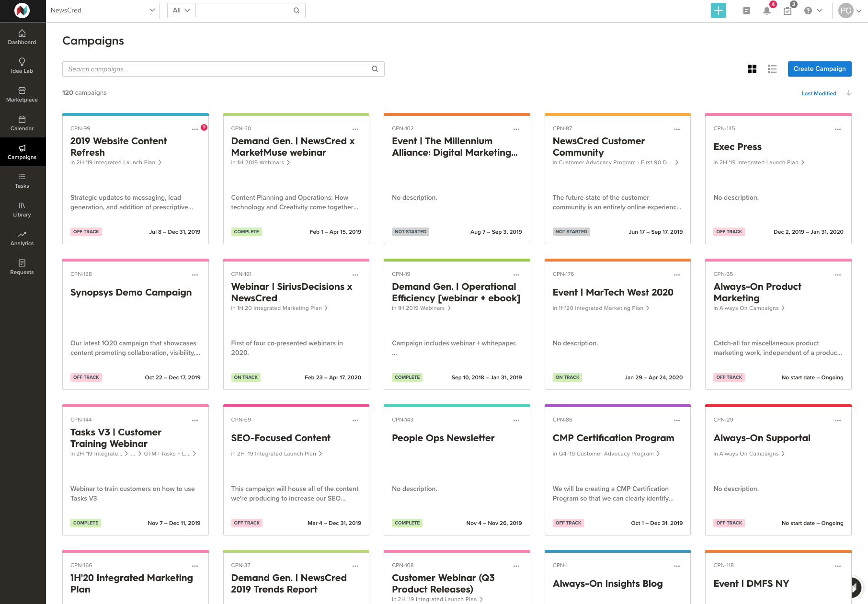
Task: Open the notifications bell icon
Action: click(766, 11)
